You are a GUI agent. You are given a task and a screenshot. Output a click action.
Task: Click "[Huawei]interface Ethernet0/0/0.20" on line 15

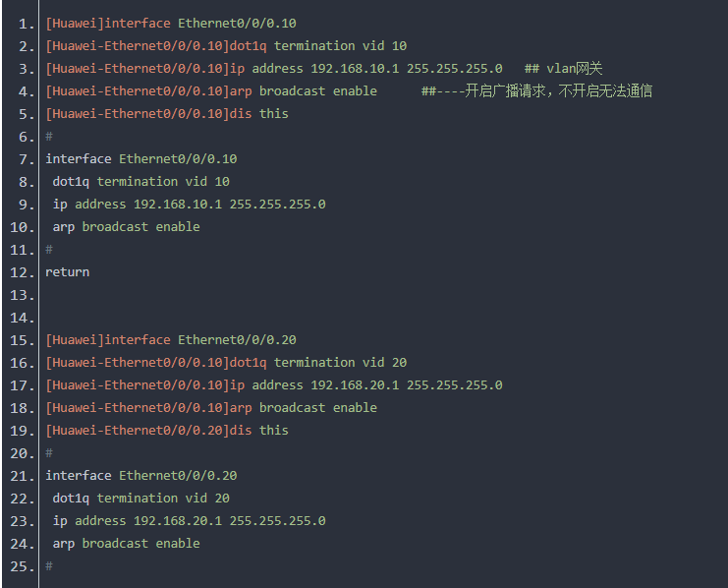170,339
